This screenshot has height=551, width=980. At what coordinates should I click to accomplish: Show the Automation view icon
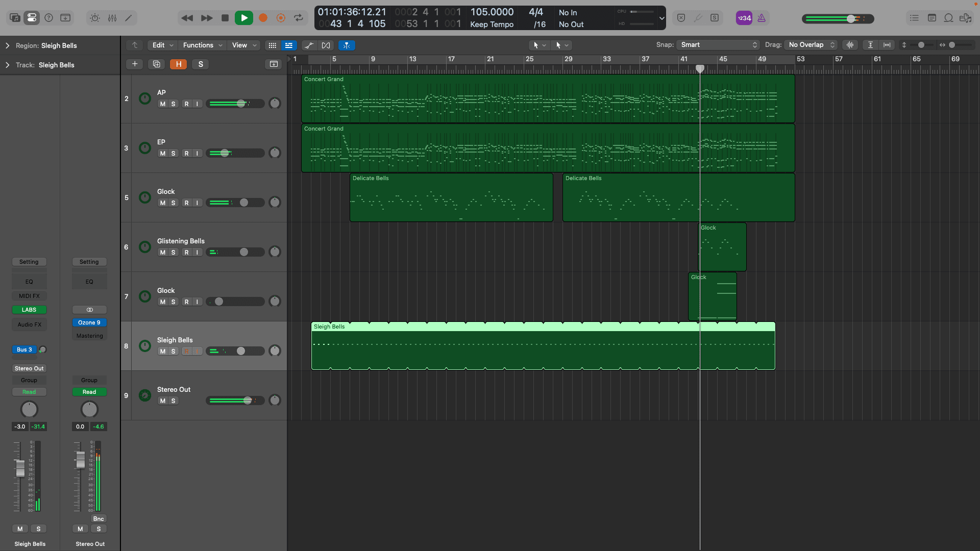tap(309, 45)
